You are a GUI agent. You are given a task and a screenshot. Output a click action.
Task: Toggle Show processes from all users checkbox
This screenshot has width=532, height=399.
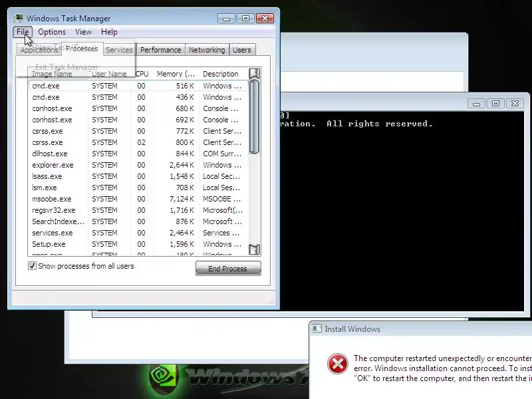point(32,265)
